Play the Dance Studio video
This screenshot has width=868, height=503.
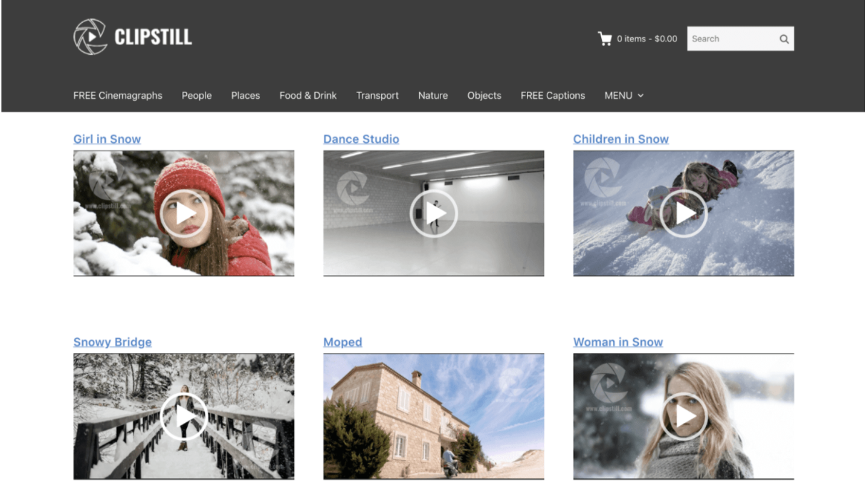(x=434, y=212)
